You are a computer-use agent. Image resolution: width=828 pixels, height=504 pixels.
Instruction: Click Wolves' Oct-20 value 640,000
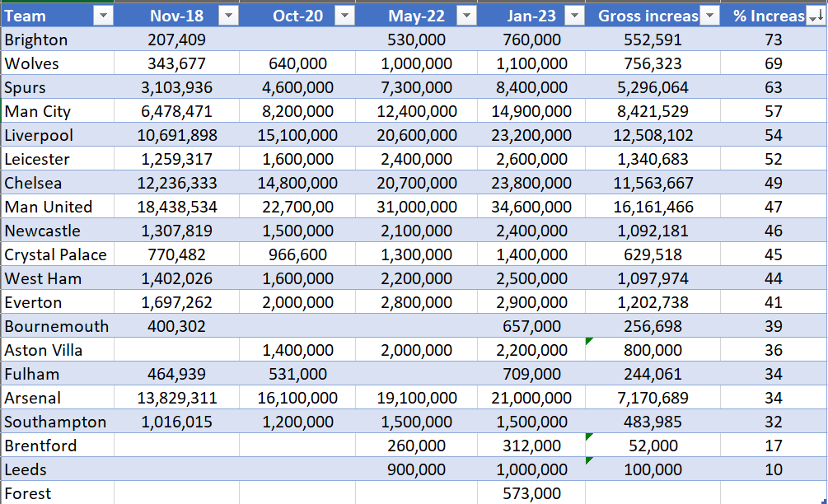tap(297, 63)
